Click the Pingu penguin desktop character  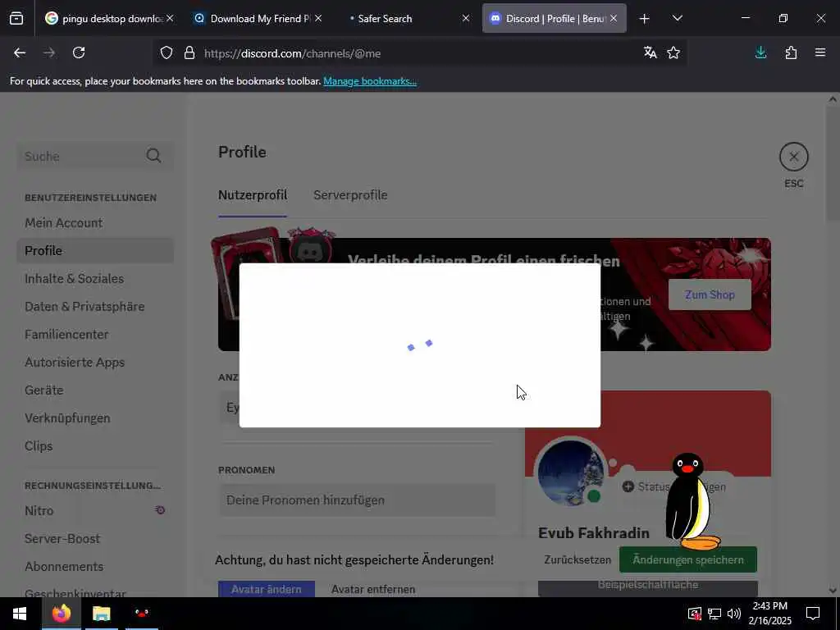pyautogui.click(x=691, y=501)
